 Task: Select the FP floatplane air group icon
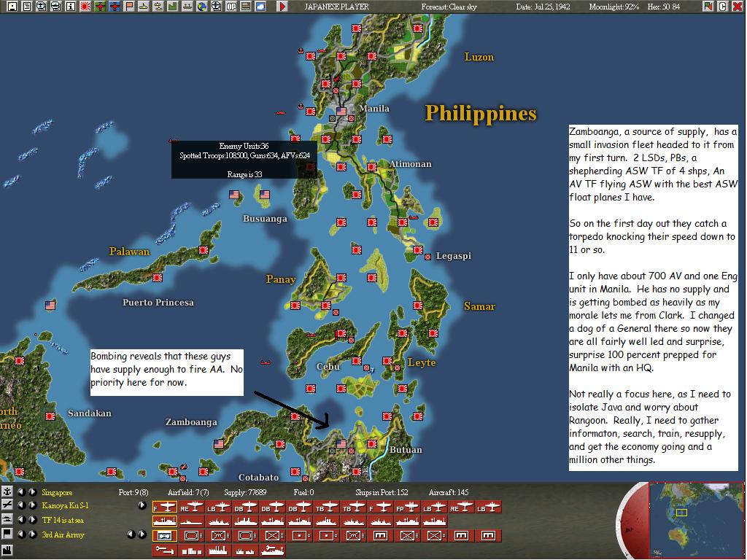pyautogui.click(x=407, y=507)
